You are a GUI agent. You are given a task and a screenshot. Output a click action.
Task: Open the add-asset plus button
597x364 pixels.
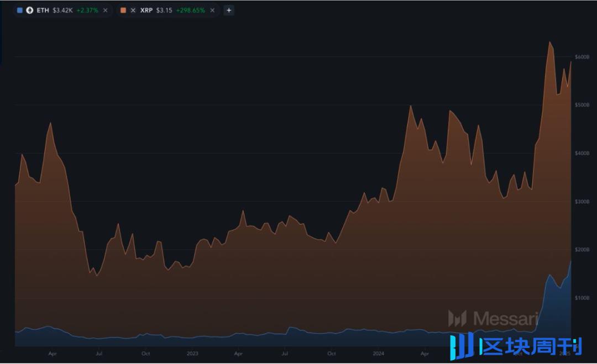click(x=228, y=10)
